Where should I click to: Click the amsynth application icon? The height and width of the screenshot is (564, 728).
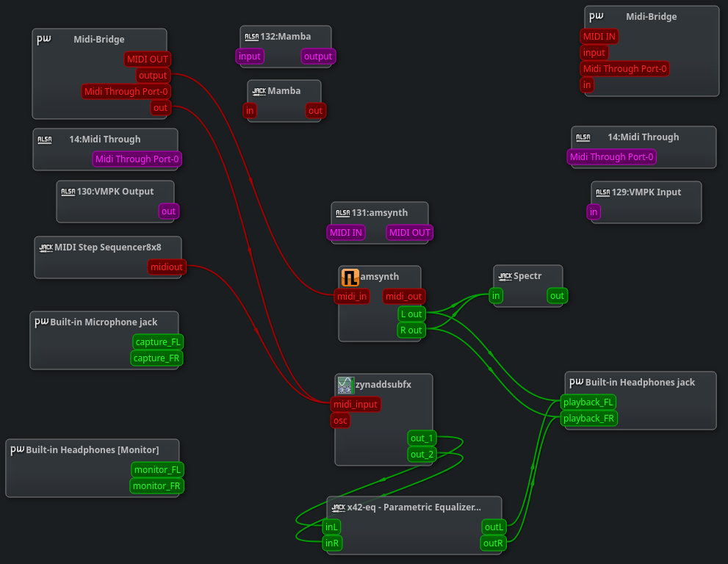(x=350, y=277)
